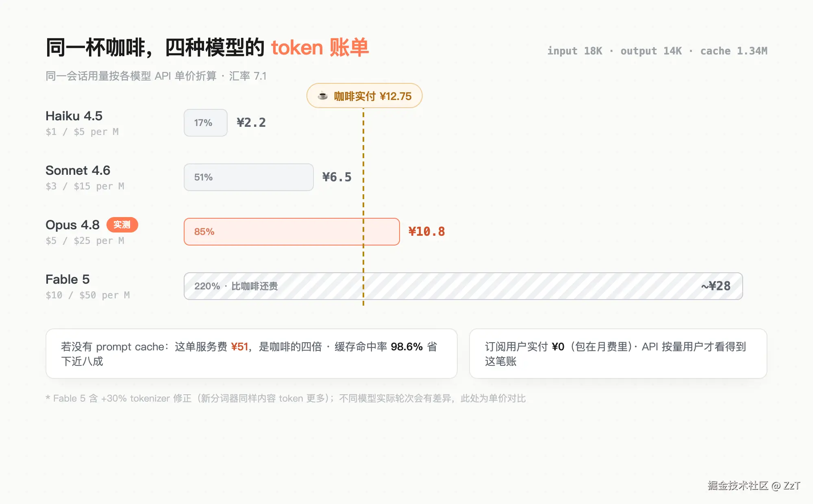Viewport: 813px width, 504px height.
Task: Click the red ¥51 figure in the note
Action: tap(239, 347)
